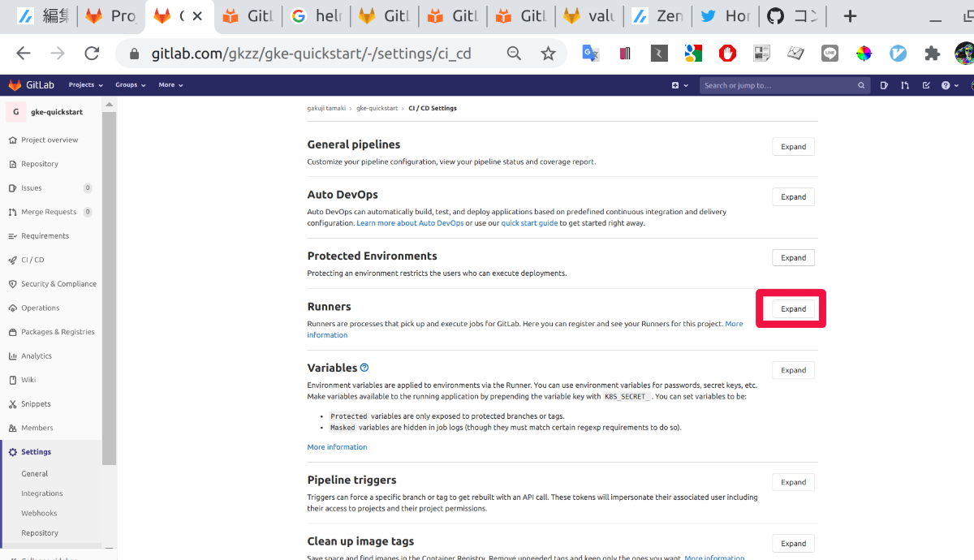The width and height of the screenshot is (974, 560).
Task: Expand the Protected Environments section
Action: click(793, 258)
